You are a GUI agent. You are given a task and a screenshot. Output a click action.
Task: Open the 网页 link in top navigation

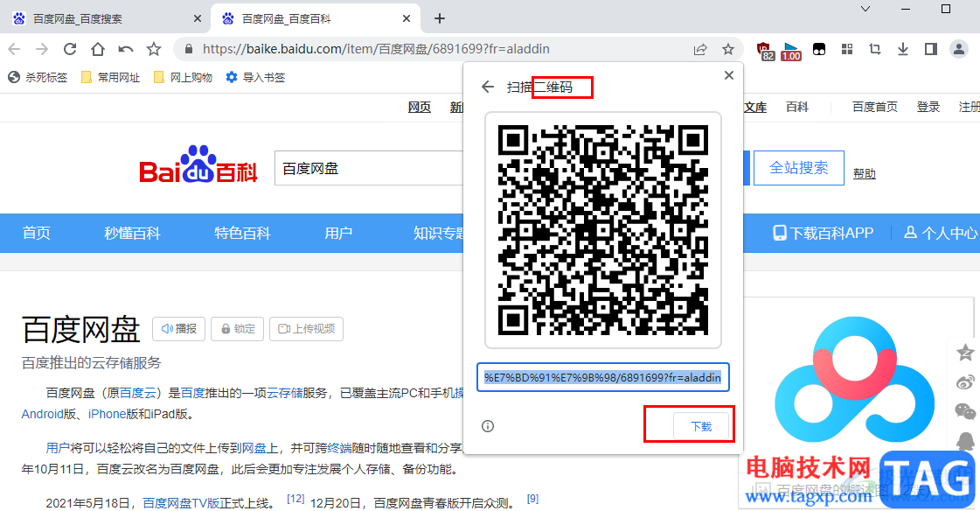(420, 107)
